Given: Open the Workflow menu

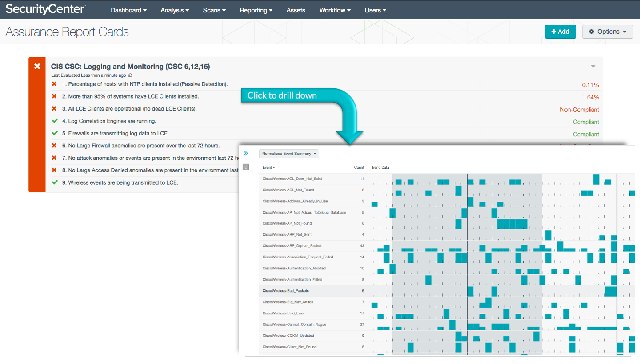Looking at the screenshot, I should point(335,10).
